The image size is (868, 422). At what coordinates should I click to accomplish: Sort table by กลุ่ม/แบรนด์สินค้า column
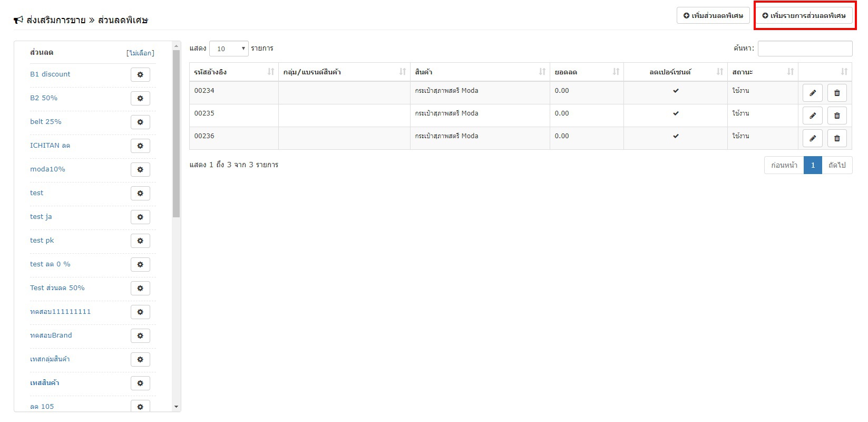point(344,72)
